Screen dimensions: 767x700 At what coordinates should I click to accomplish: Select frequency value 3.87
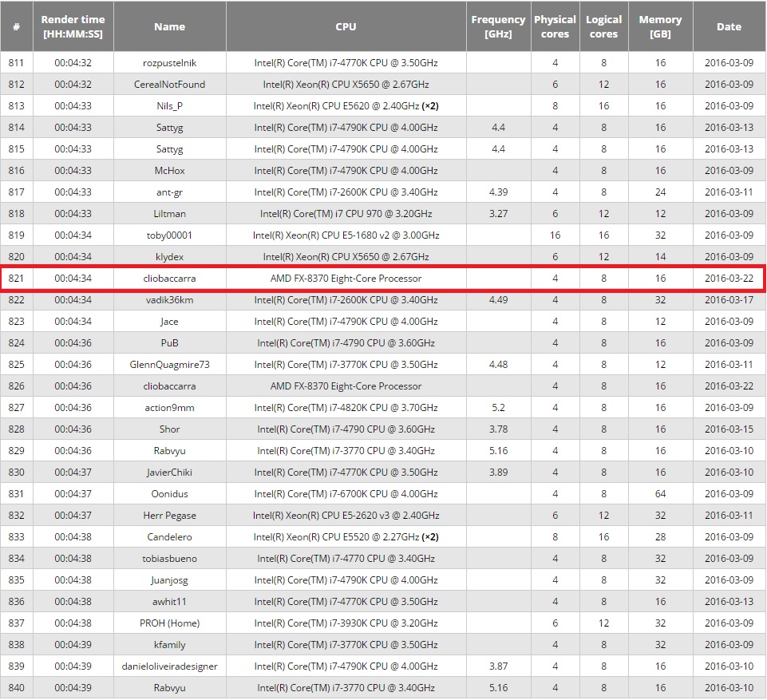pos(498,665)
